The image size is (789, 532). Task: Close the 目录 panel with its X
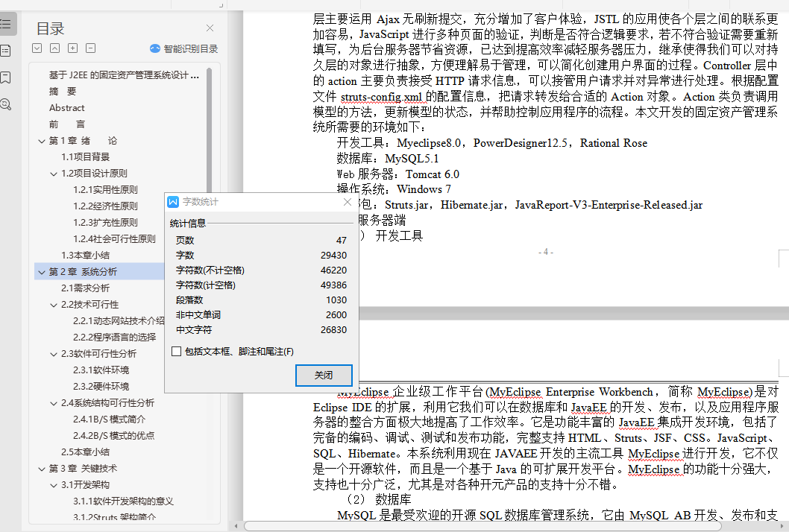(210, 28)
